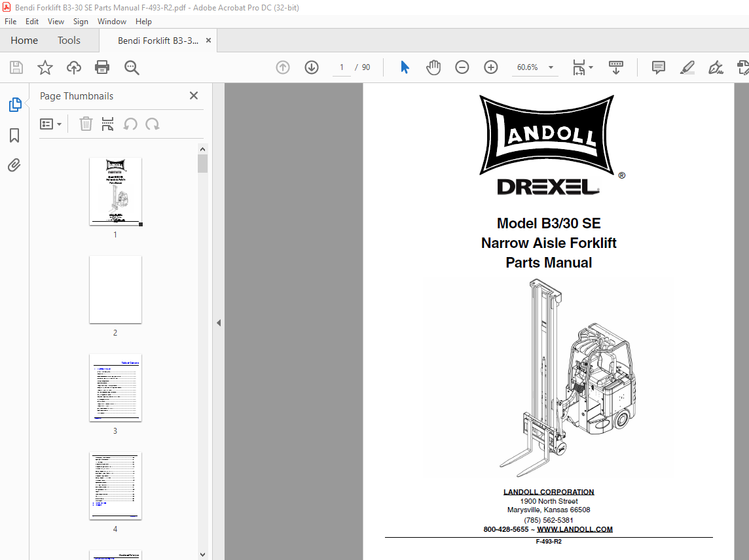Click the insert page break thumbnails icon
Viewport: 749px width, 560px height.
click(x=107, y=124)
